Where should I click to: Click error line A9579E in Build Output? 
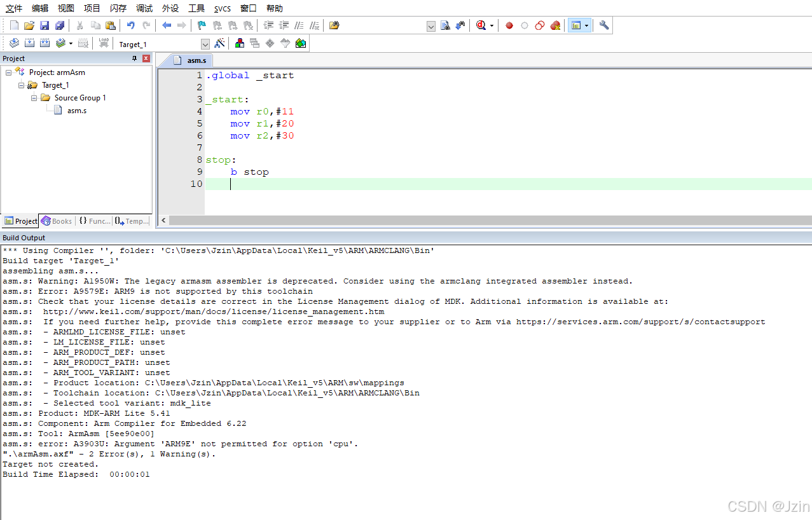(158, 291)
